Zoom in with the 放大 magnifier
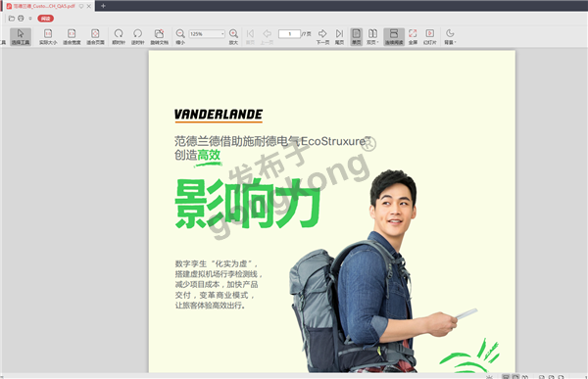 [x=233, y=37]
